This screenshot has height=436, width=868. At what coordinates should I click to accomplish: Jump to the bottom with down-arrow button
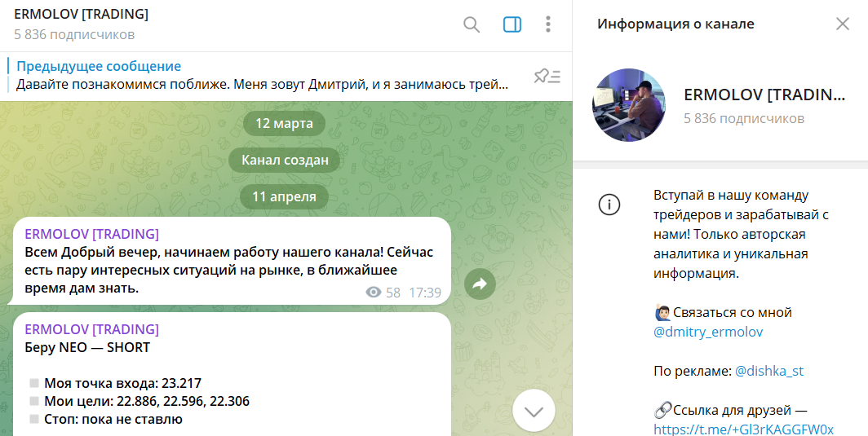pos(534,411)
